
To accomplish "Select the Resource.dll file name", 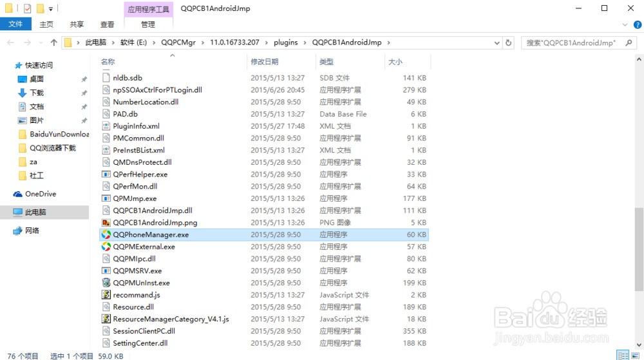I will pyautogui.click(x=133, y=307).
